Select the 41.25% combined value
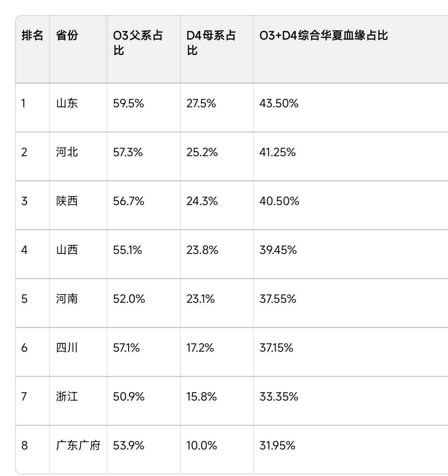 coord(278,152)
